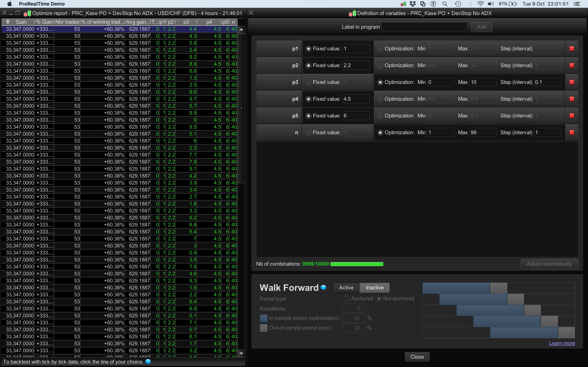Delete the p1 variable with red X

click(572, 49)
